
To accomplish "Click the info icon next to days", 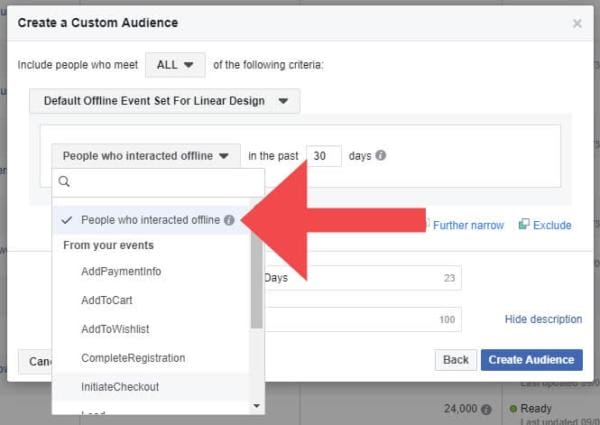I will click(x=381, y=155).
